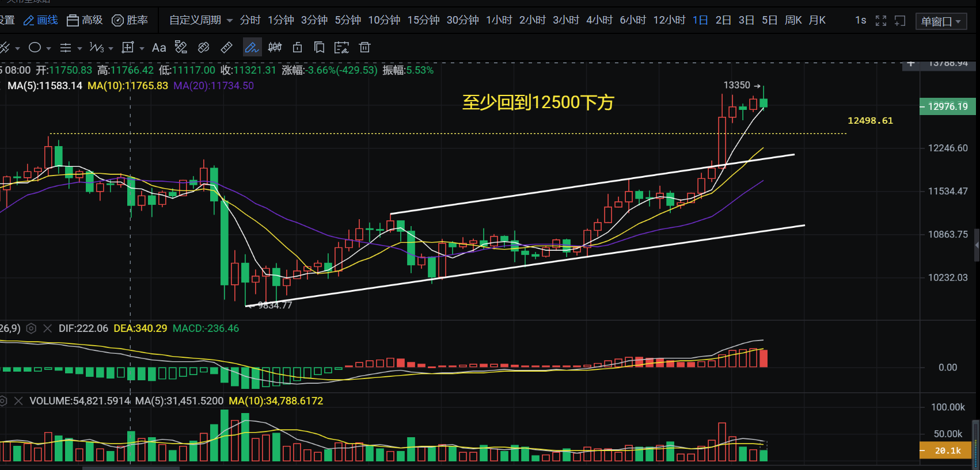Select the 月K monthly candles
980x470 pixels.
point(817,20)
